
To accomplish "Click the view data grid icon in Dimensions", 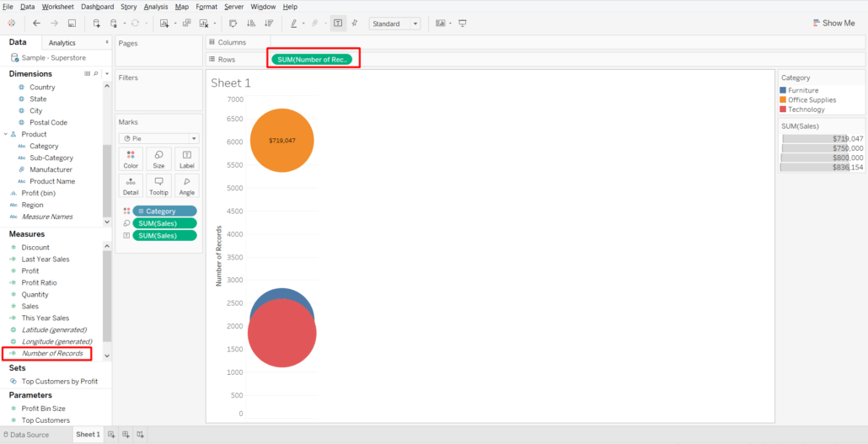I will [x=87, y=73].
